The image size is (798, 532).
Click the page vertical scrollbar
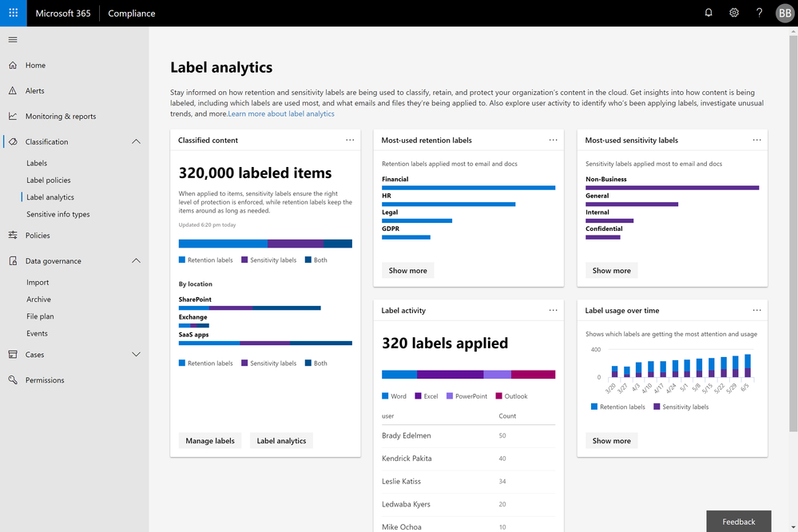pyautogui.click(x=793, y=234)
